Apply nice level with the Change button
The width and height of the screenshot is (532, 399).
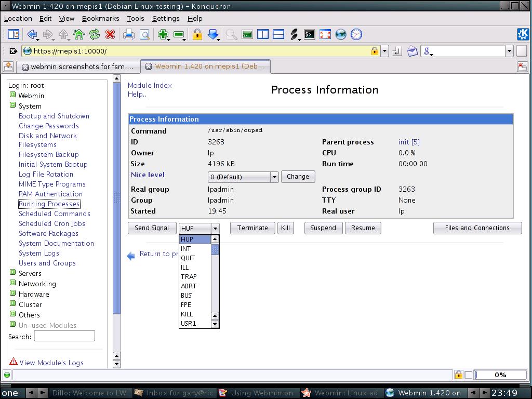[298, 177]
